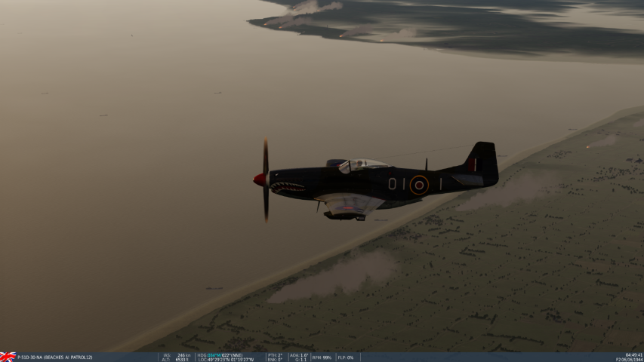The width and height of the screenshot is (644, 362).
Task: Click the mission clock 04:49:41
Action: click(x=634, y=354)
